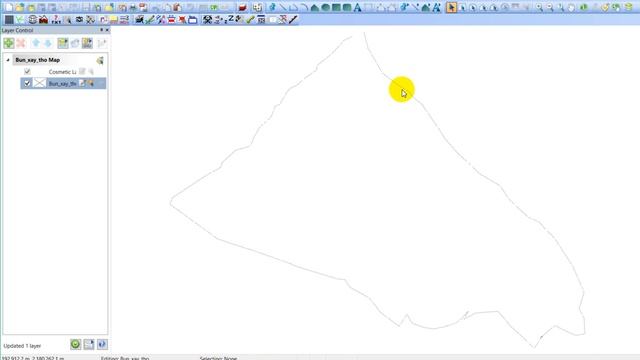The width and height of the screenshot is (640, 360).
Task: Select the Rectangle drawing tool
Action: pos(336,8)
